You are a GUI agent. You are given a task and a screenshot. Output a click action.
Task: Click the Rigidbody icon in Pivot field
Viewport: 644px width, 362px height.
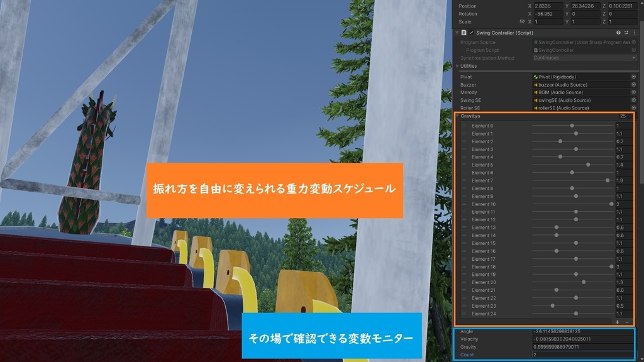tap(536, 77)
